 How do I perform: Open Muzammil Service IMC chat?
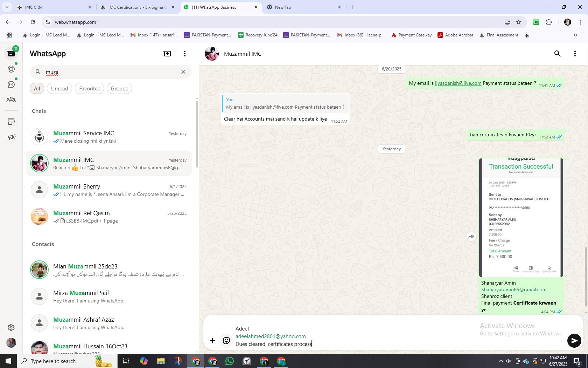tap(109, 137)
